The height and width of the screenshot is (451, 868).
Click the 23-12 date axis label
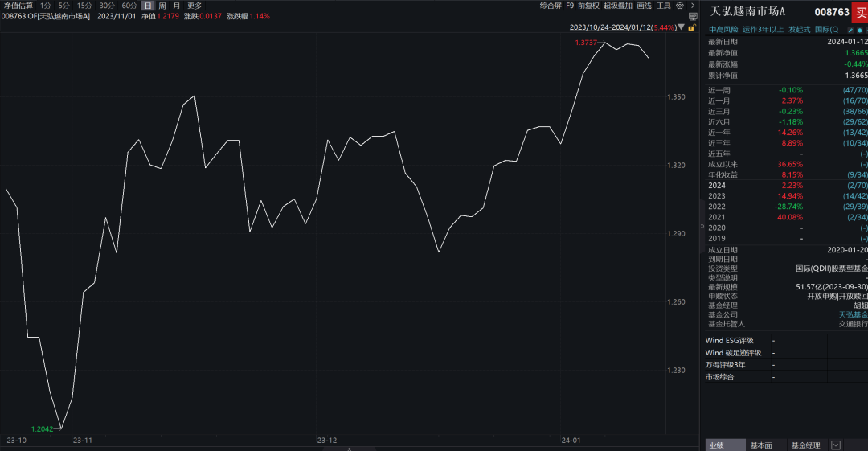pos(326,441)
